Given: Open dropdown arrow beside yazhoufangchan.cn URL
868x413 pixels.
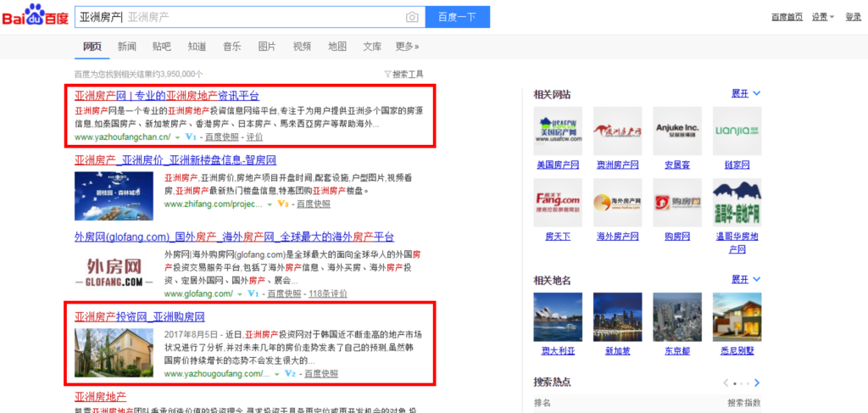Looking at the screenshot, I should tap(178, 137).
